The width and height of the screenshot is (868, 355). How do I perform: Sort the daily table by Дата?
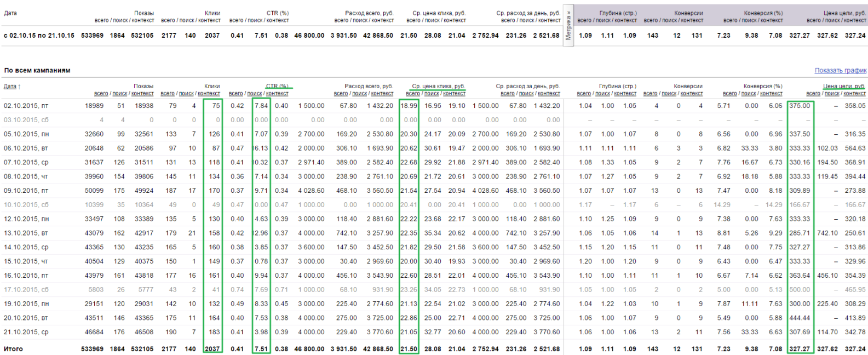[x=10, y=86]
